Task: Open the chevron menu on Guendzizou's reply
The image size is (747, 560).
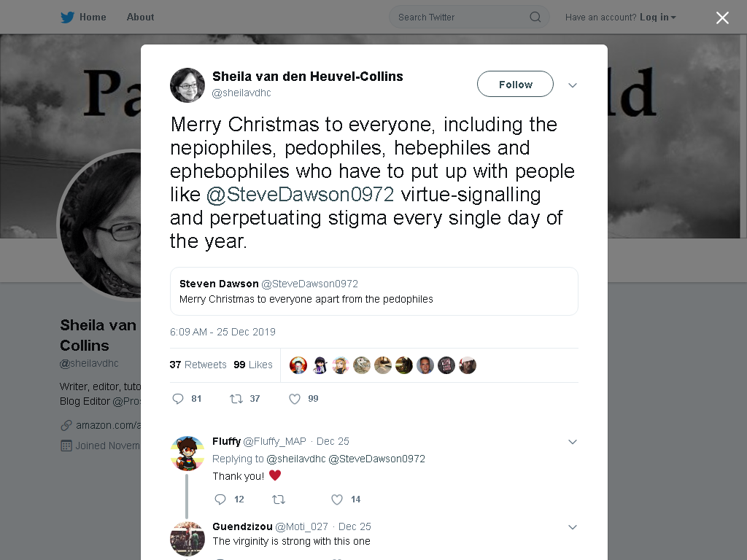Action: (x=573, y=527)
